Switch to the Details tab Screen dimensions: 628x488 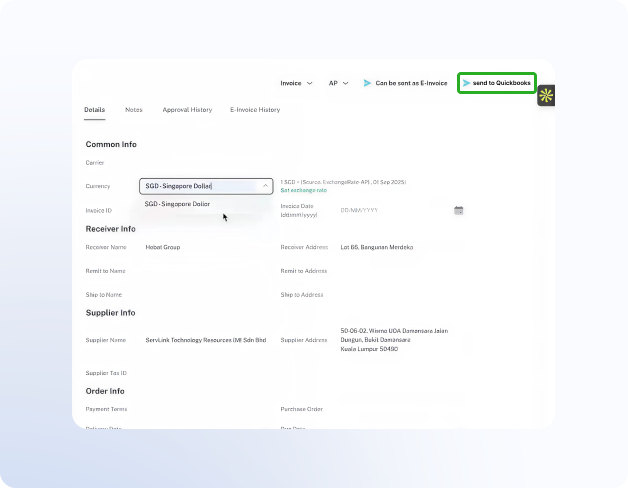point(94,110)
